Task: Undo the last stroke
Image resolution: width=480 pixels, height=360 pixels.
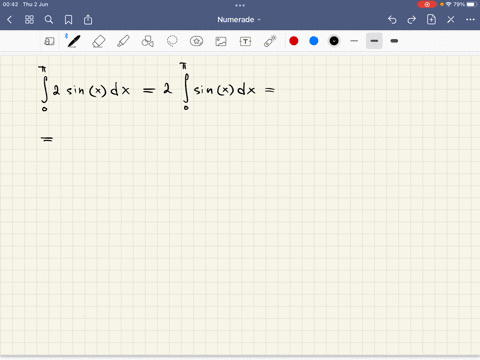Action: [392, 20]
